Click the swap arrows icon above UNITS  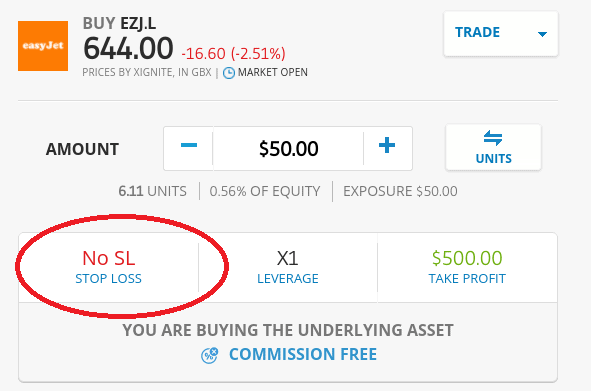[493, 138]
